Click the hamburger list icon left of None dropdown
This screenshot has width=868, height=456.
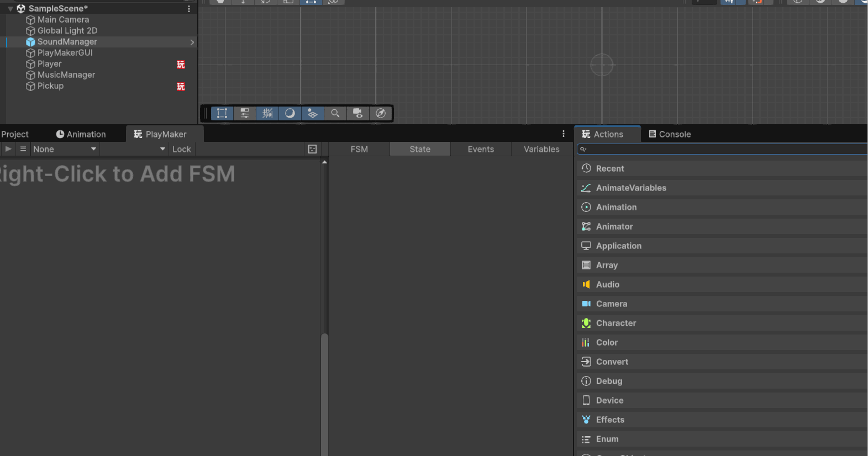tap(23, 149)
